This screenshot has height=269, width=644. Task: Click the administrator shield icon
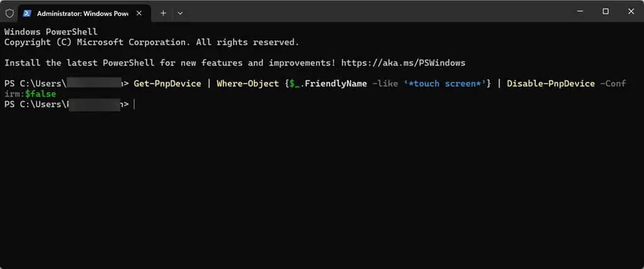coord(9,13)
